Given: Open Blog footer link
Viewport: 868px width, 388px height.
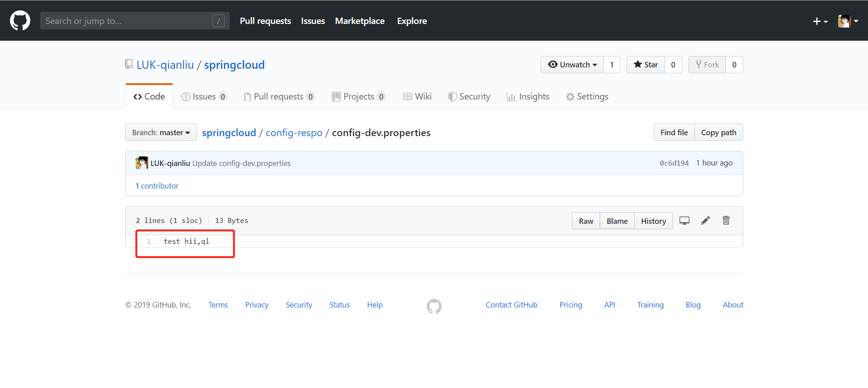Looking at the screenshot, I should pos(693,305).
